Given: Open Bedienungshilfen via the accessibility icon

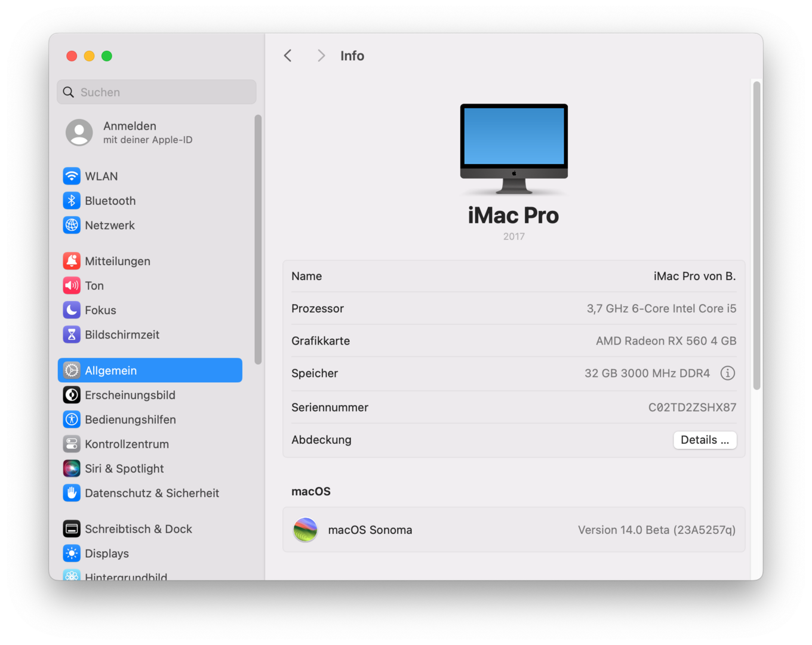Looking at the screenshot, I should point(72,419).
